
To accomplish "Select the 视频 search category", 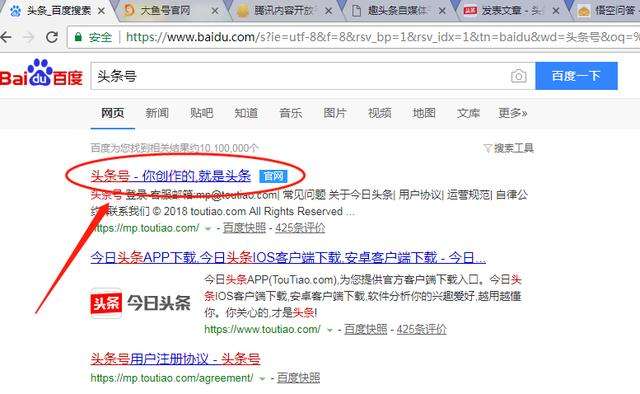I will 380,113.
